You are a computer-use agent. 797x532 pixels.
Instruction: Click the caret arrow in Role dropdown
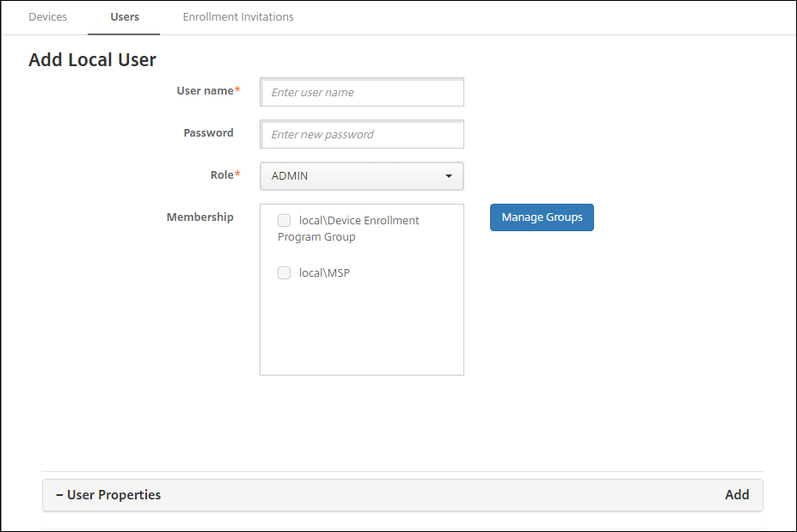(x=449, y=176)
